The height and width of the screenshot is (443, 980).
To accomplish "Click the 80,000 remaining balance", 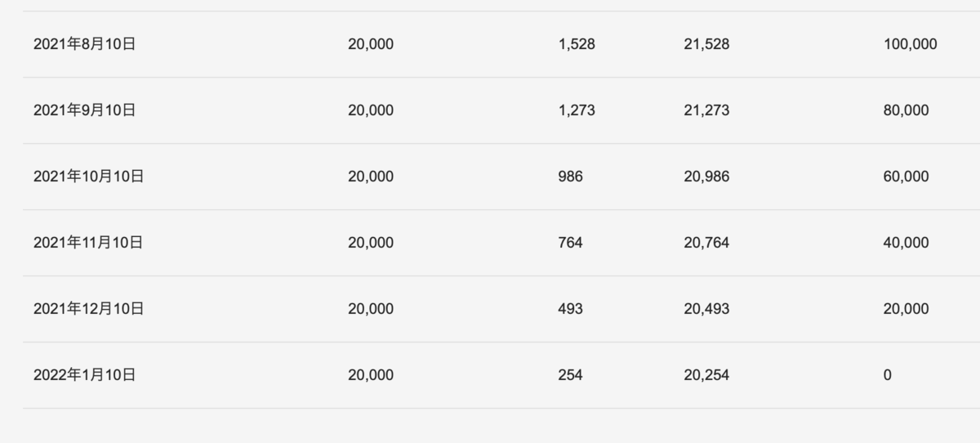I will (x=906, y=110).
